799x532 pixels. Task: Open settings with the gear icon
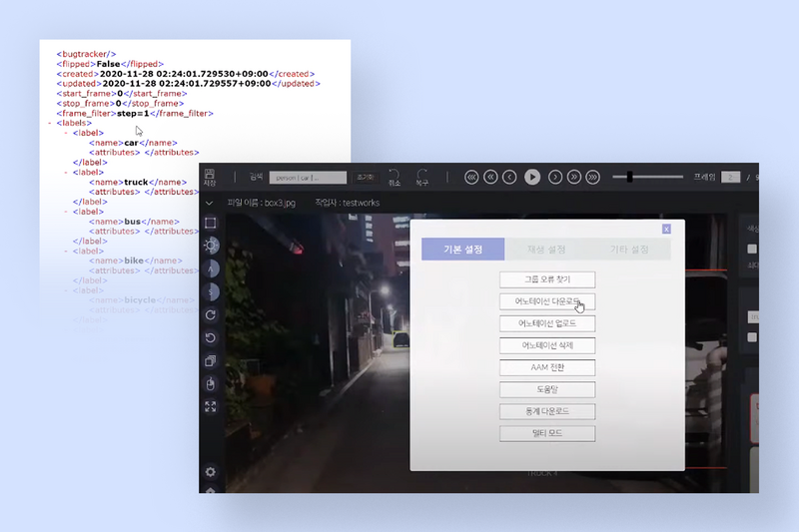(211, 471)
